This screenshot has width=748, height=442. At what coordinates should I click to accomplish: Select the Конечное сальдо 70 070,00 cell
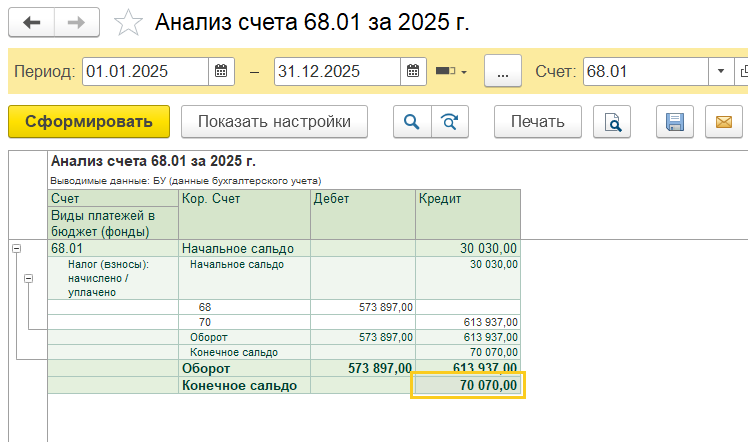pyautogui.click(x=468, y=385)
